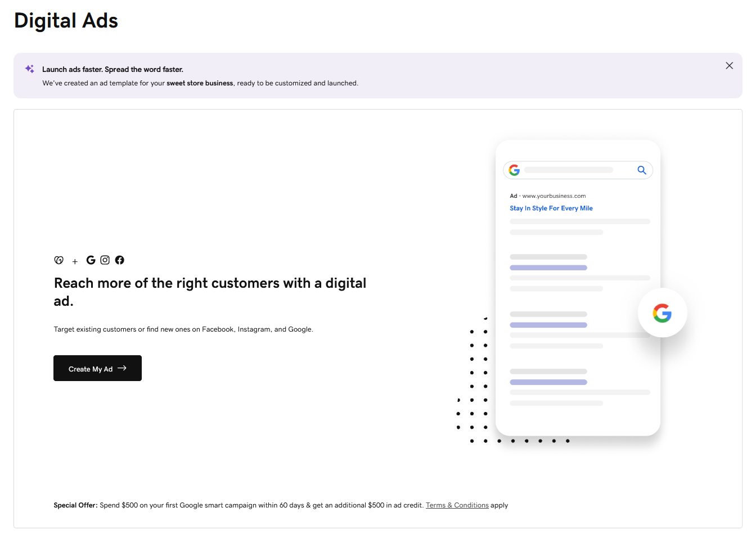The image size is (756, 539).
Task: Click the bold sweet store business text
Action: 200,83
